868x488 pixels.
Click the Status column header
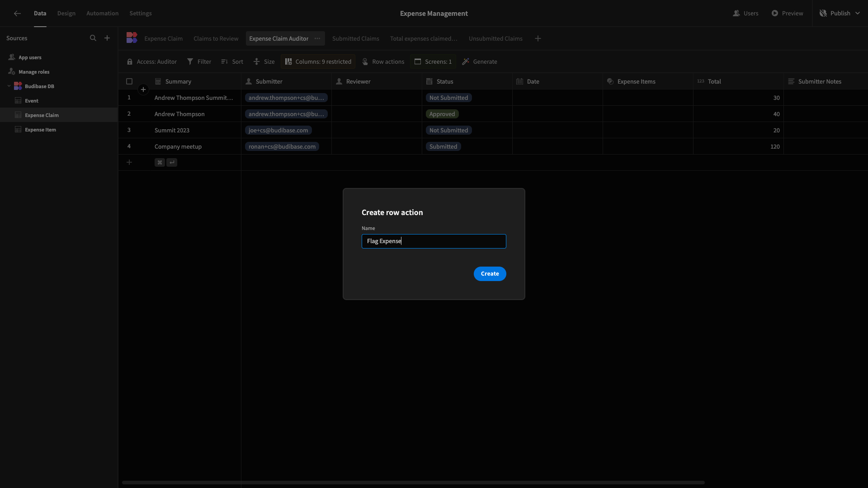click(x=467, y=82)
